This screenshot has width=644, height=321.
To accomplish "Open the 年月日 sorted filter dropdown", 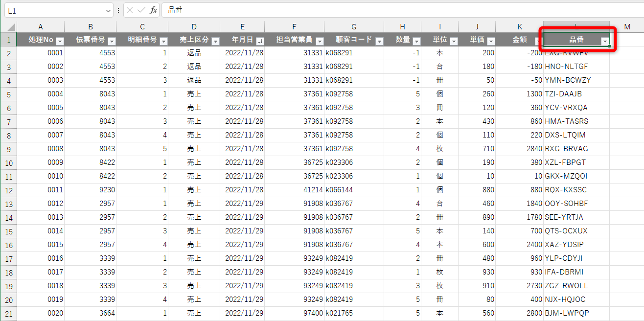I will point(260,42).
